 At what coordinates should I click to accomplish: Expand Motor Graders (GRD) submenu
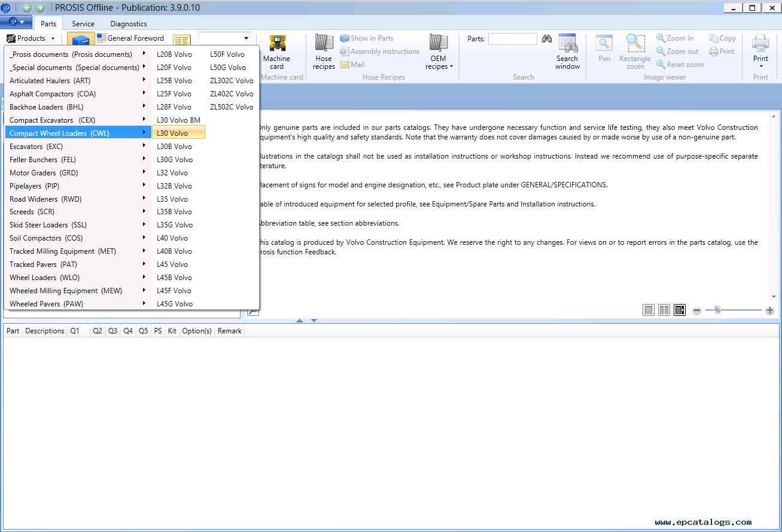pyautogui.click(x=78, y=173)
